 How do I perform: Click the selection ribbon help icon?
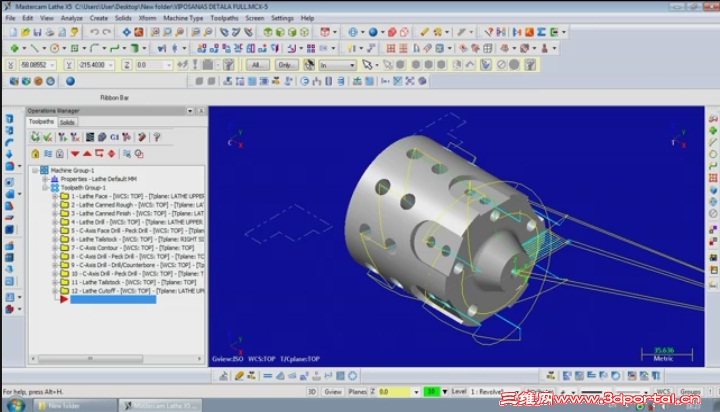point(530,65)
